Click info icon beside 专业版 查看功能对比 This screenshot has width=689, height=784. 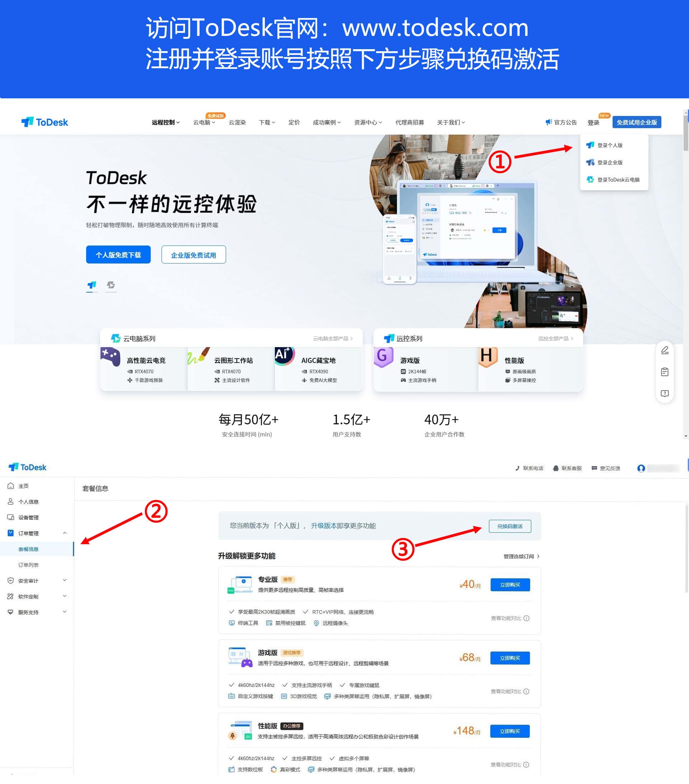pos(526,618)
